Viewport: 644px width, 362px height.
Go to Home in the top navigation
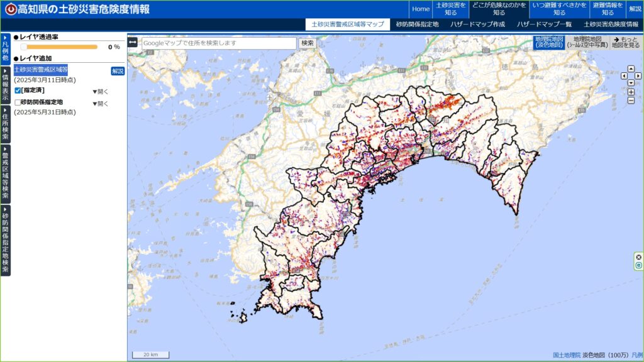tap(420, 9)
